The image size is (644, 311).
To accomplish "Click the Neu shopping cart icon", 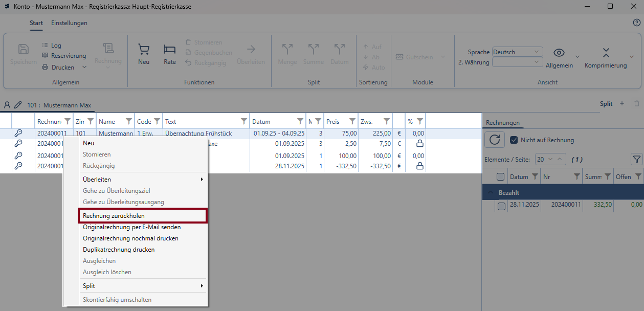I will [x=144, y=50].
